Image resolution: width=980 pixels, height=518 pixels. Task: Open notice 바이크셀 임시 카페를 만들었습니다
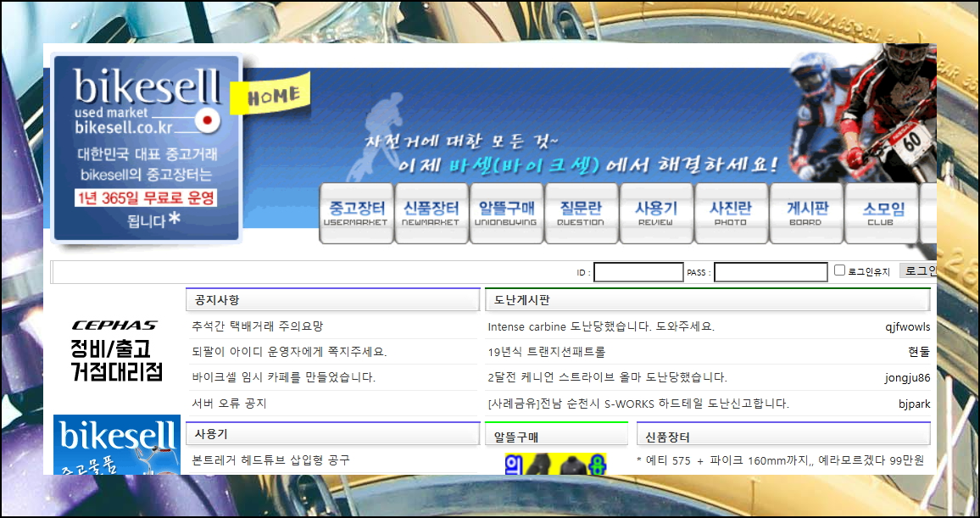pos(284,377)
